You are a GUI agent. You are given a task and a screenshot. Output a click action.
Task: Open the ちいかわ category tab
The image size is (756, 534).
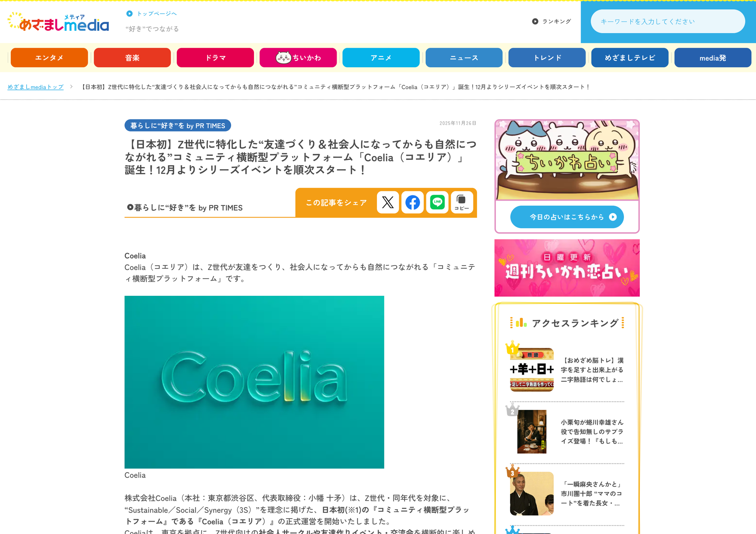[x=298, y=58]
